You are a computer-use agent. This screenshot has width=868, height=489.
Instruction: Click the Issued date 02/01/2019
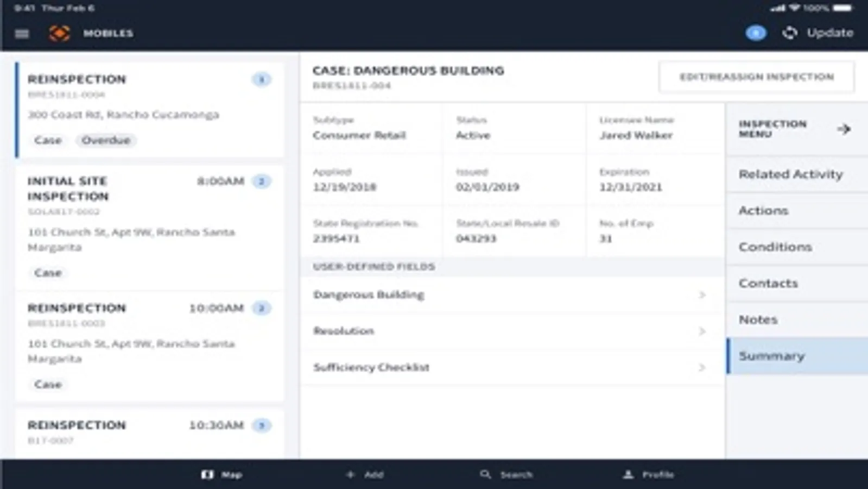487,187
